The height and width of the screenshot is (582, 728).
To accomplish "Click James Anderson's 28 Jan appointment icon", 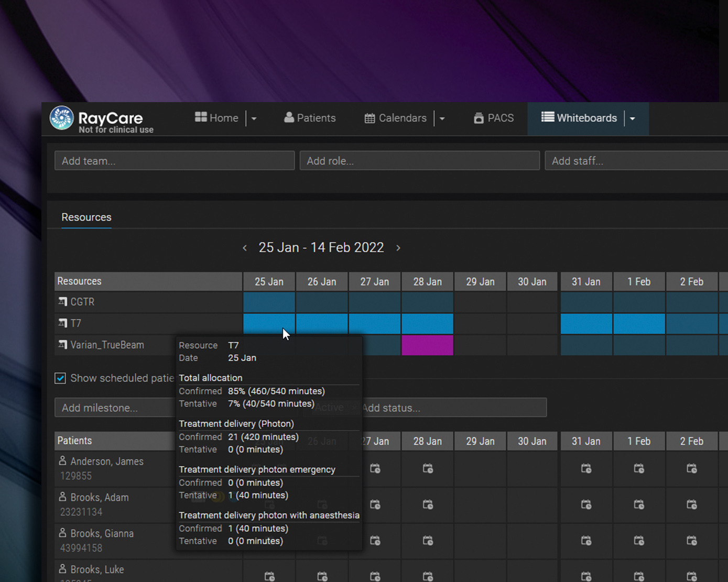I will pyautogui.click(x=428, y=468).
